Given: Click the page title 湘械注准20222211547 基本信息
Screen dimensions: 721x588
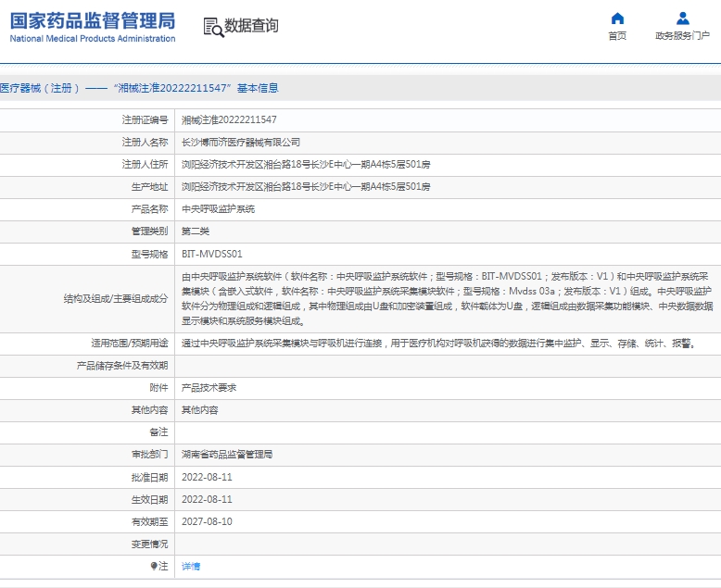Looking at the screenshot, I should 139,88.
